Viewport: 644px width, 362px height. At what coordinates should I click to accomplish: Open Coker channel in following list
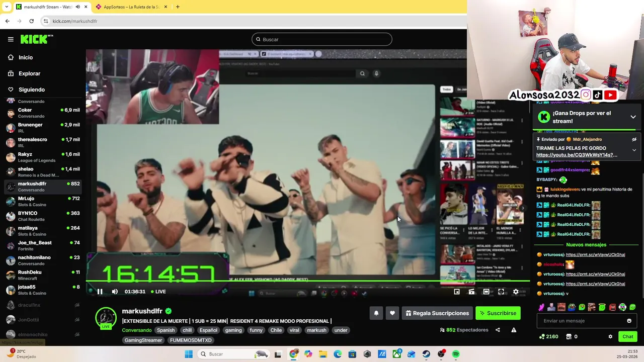[x=43, y=113]
